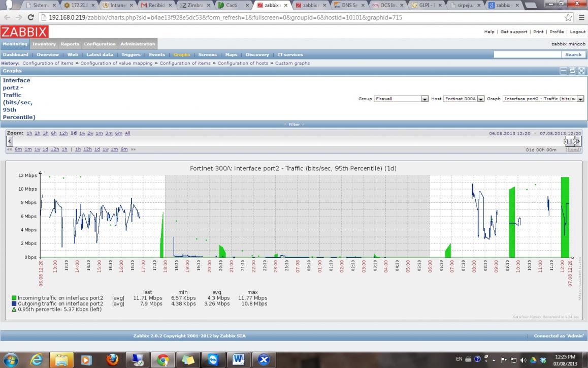Open the Chrome menu icon

coord(580,17)
